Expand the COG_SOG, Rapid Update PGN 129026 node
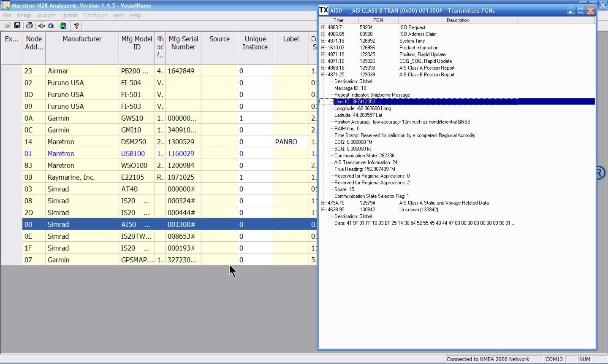The width and height of the screenshot is (608, 364). click(x=323, y=61)
